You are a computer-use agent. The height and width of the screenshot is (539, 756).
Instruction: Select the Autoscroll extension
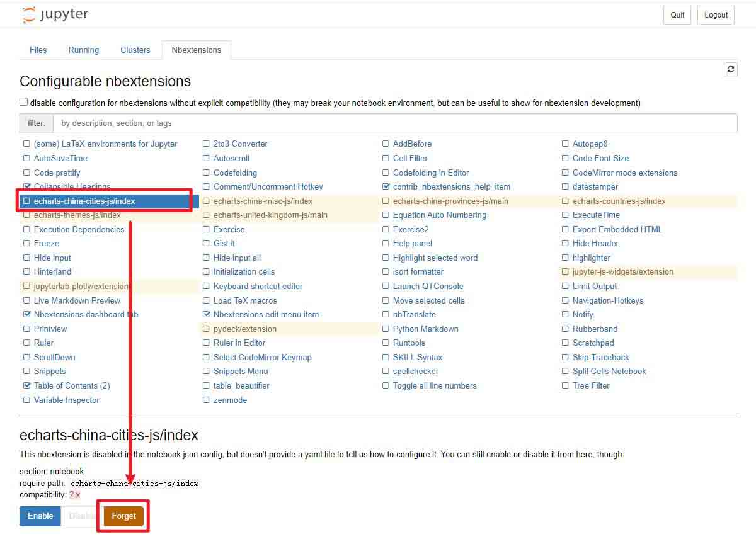[x=231, y=159]
